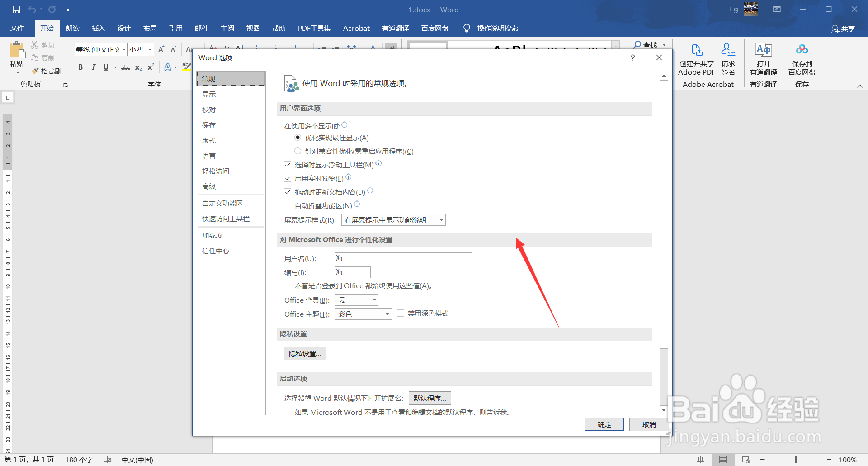Enable 禁用深色模式 checkbox
The height and width of the screenshot is (466, 868).
401,313
